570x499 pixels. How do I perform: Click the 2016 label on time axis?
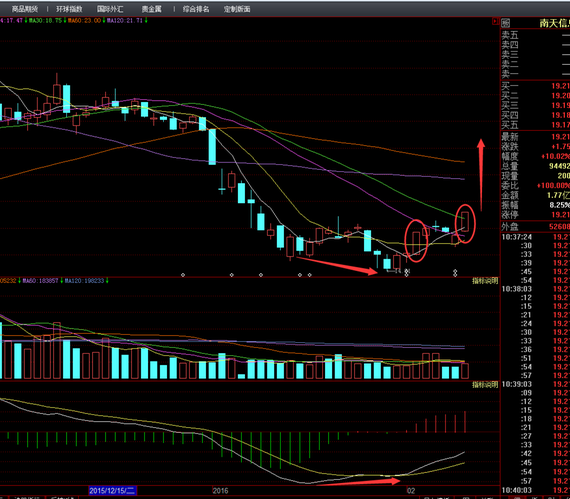220,491
